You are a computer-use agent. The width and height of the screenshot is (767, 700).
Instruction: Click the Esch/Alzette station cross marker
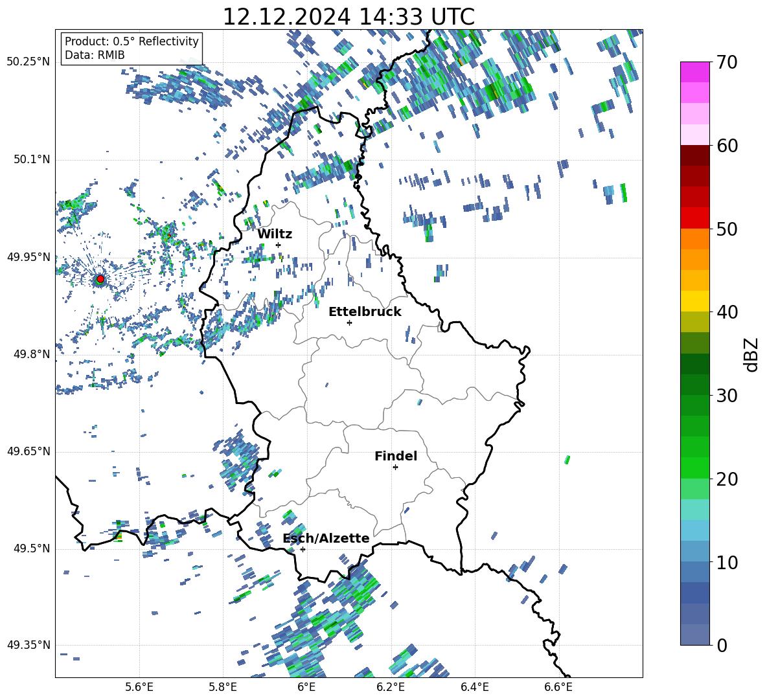coord(303,549)
